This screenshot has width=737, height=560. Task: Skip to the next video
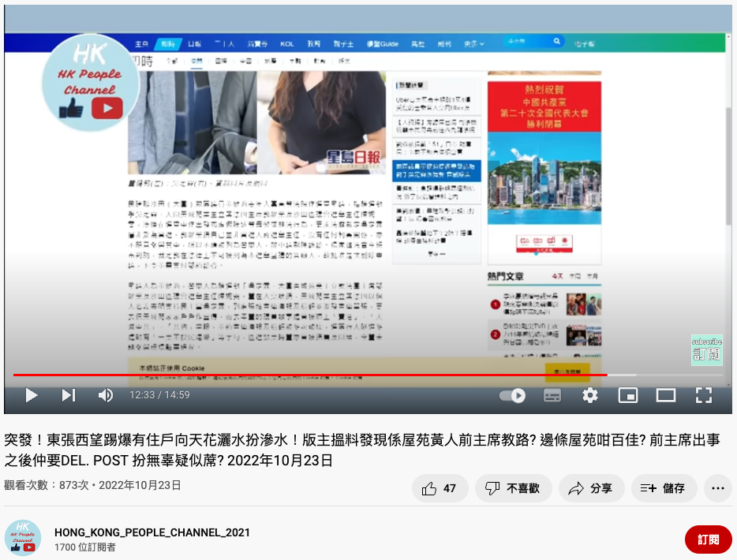(x=69, y=395)
